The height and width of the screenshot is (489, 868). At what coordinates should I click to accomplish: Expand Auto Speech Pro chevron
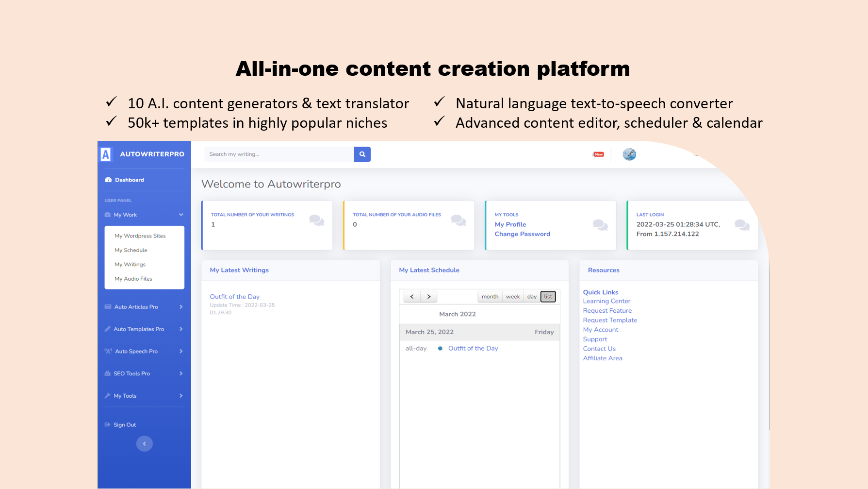181,351
